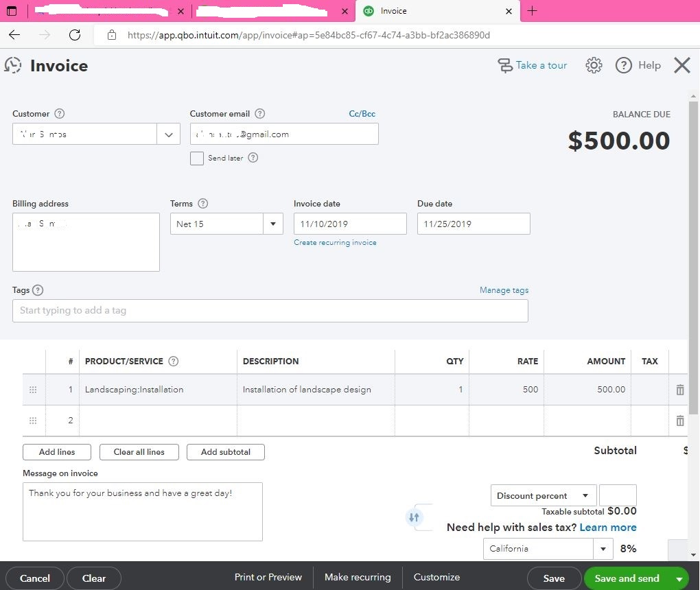Click the Help question mark icon

coord(623,66)
